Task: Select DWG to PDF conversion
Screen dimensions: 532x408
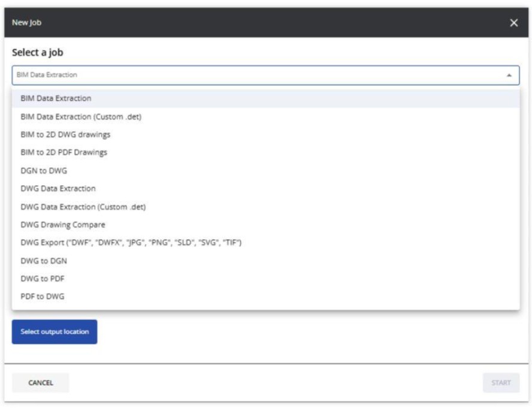Action: tap(43, 279)
